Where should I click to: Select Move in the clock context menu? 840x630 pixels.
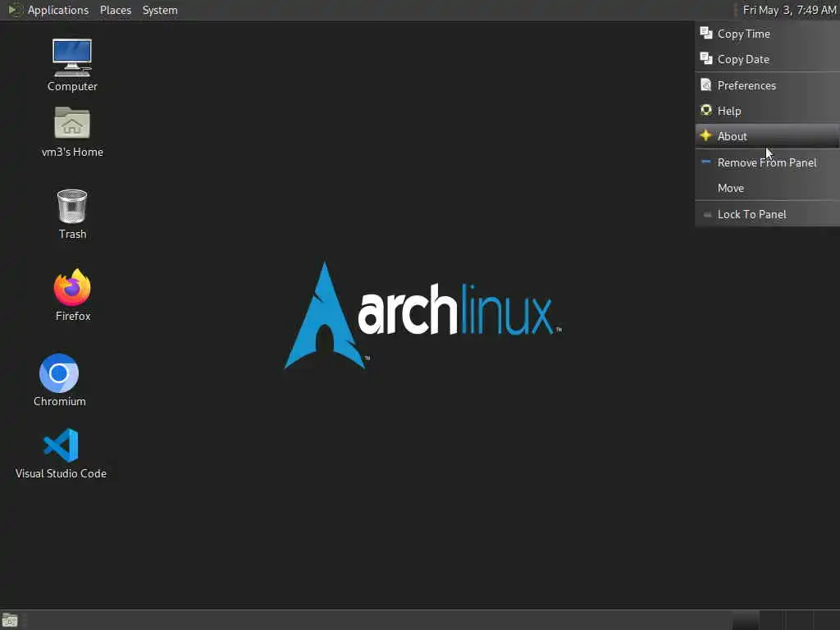point(767,188)
